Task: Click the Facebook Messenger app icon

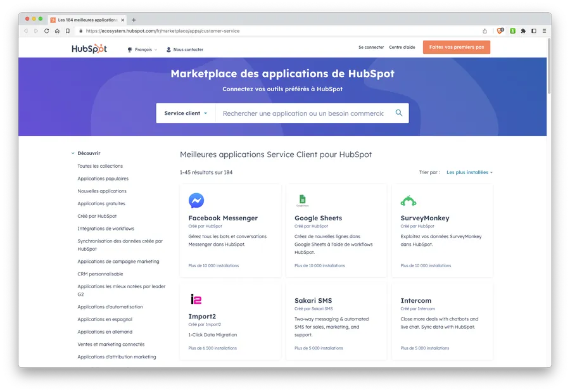Action: (x=196, y=200)
